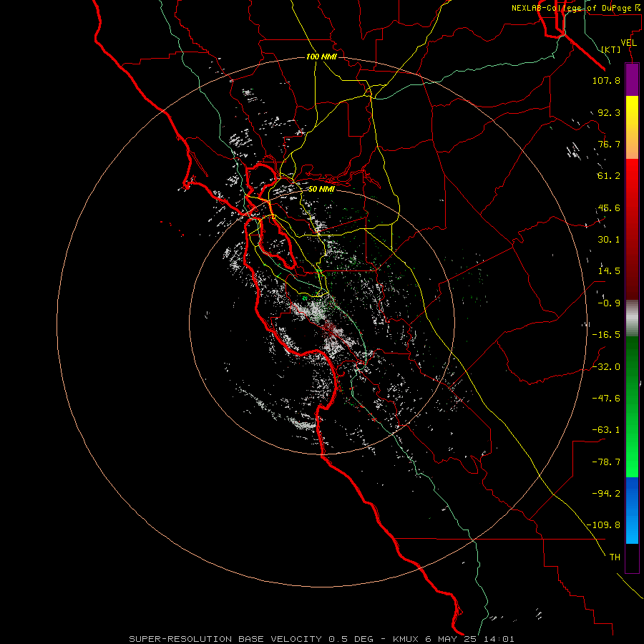The image size is (644, 644).
Task: Click the -109.8 velocity scale value
Action: [x=603, y=525]
